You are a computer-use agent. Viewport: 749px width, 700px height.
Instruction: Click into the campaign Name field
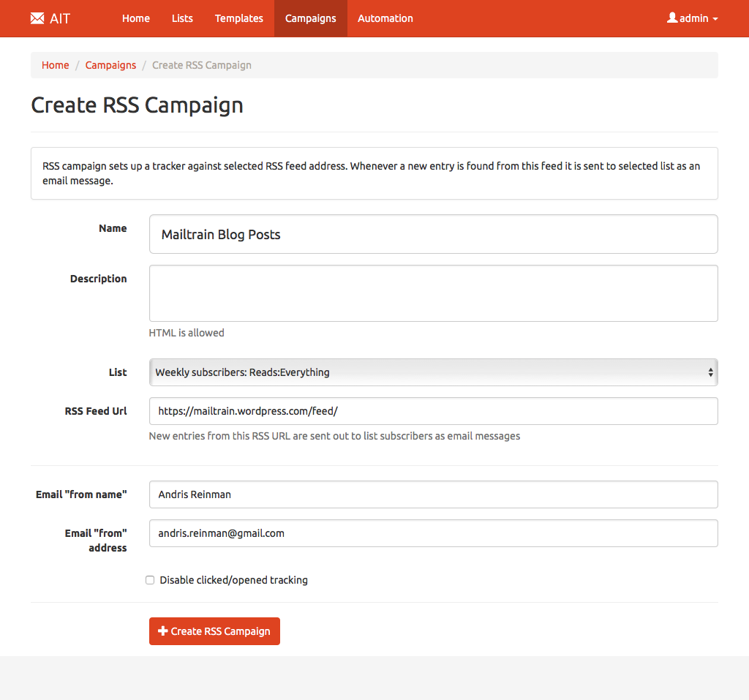point(433,234)
